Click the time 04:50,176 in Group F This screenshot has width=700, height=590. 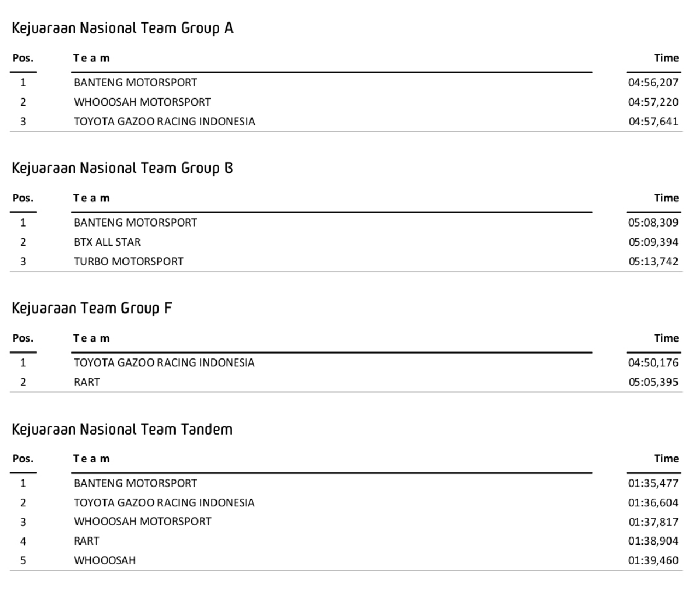point(653,363)
